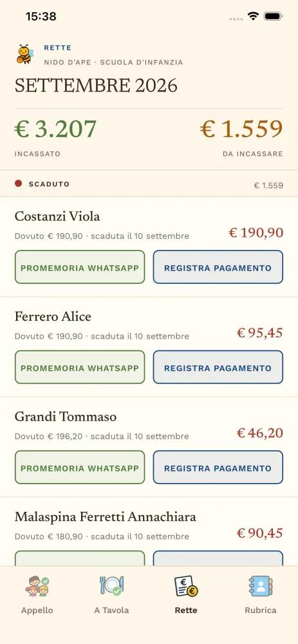Open the A Tavola plate icon

111,586
